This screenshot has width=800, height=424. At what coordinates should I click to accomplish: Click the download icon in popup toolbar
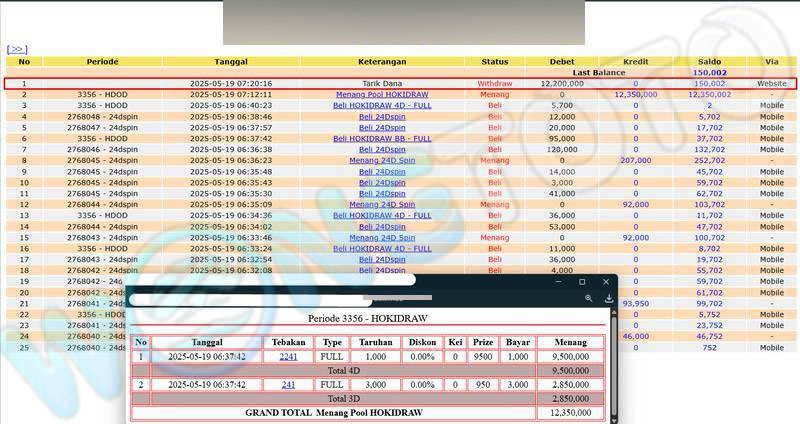point(608,298)
